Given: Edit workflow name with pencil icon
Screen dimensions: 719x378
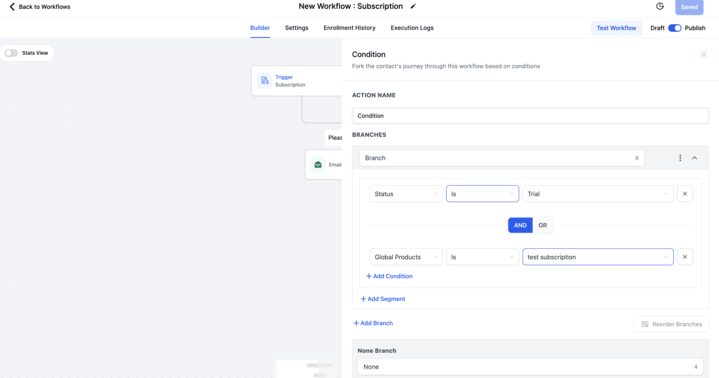Looking at the screenshot, I should [x=413, y=6].
